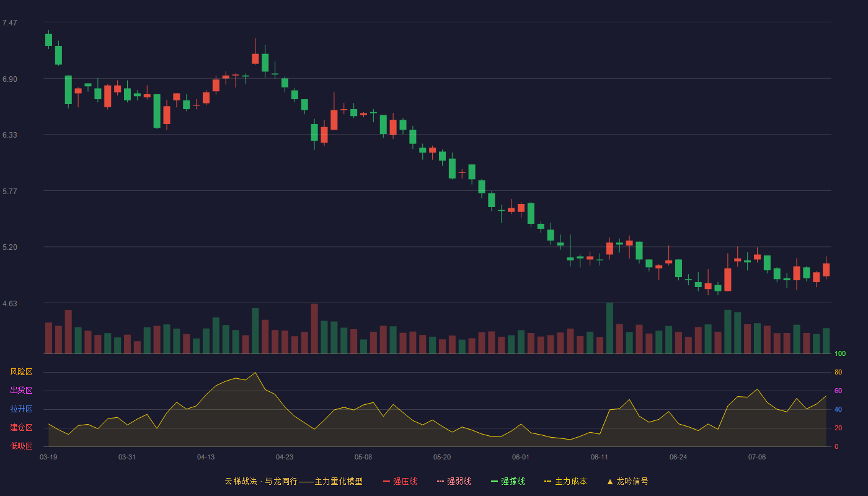The image size is (868, 496).
Task: Toggle the 主力成本 legend entry
Action: pyautogui.click(x=565, y=481)
